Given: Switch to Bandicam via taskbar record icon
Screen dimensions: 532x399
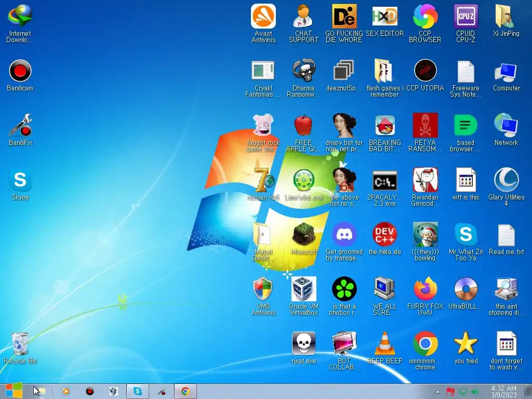Looking at the screenshot, I should (89, 391).
